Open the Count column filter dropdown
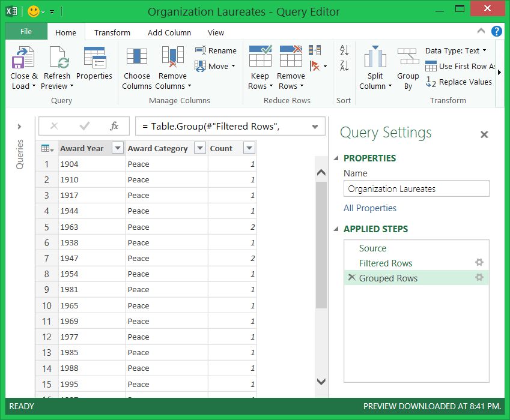 [249, 149]
